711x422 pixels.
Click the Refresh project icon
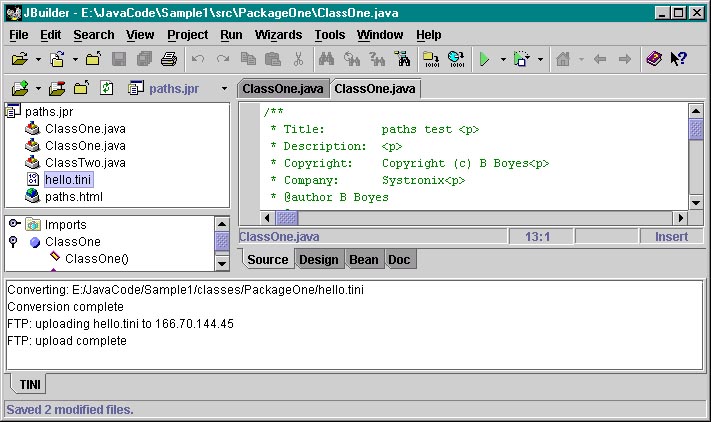[107, 89]
